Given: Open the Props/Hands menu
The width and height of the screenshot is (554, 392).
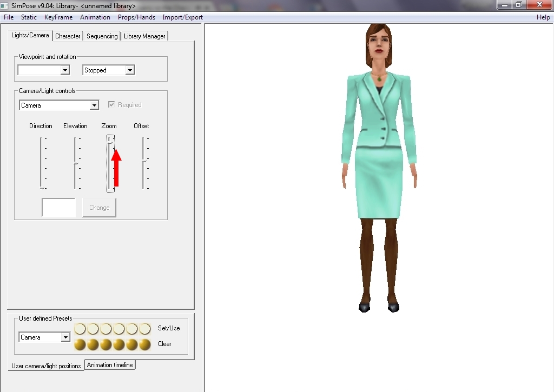Looking at the screenshot, I should tap(136, 17).
